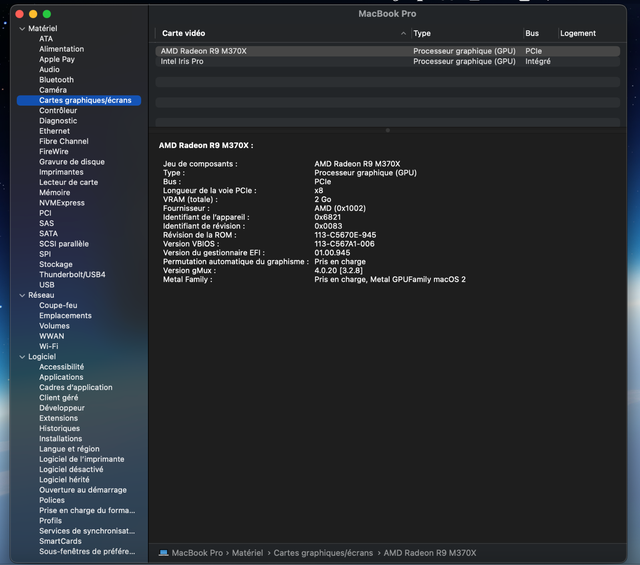Select Langue et région in sidebar
Image resolution: width=640 pixels, height=565 pixels.
point(69,449)
